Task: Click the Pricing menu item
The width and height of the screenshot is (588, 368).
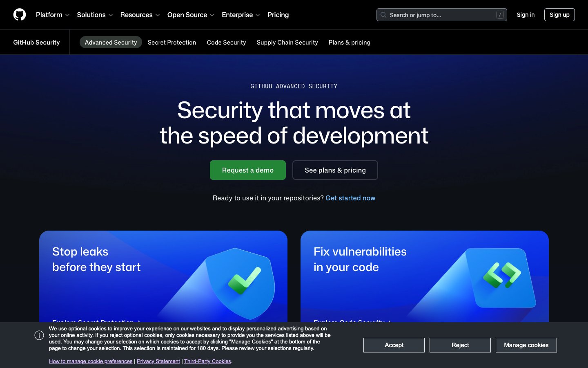Action: (x=278, y=15)
